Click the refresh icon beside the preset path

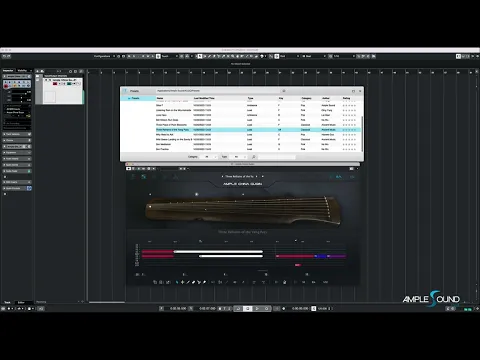[284, 91]
